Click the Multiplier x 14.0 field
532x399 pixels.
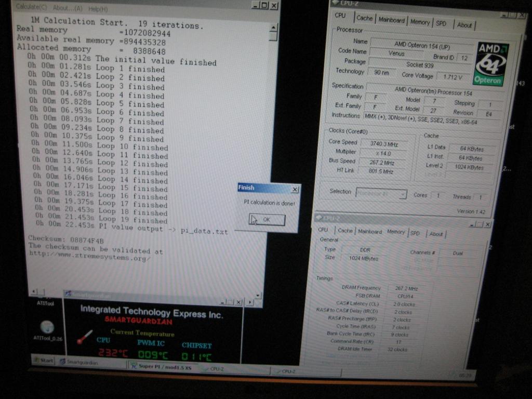click(383, 153)
